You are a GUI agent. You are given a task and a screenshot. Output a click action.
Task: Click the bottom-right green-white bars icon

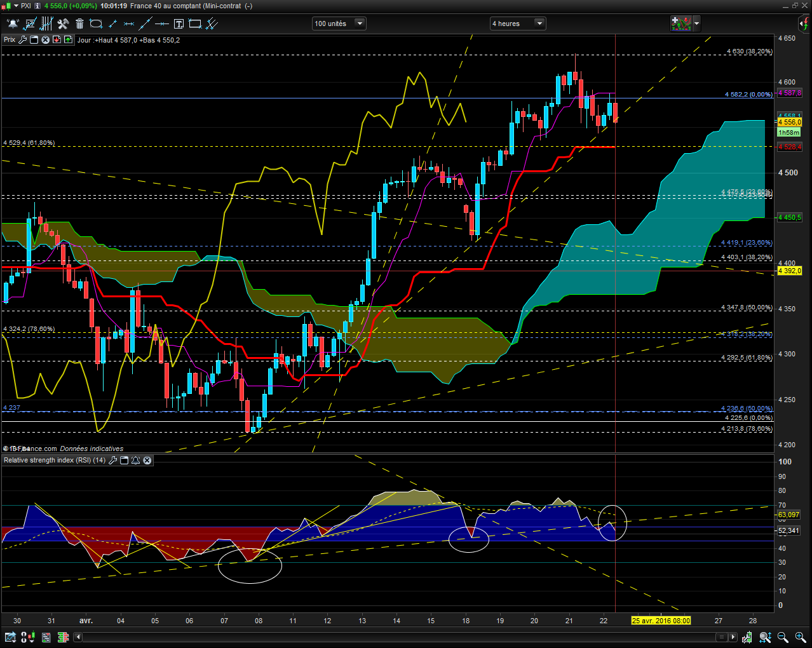(x=747, y=637)
